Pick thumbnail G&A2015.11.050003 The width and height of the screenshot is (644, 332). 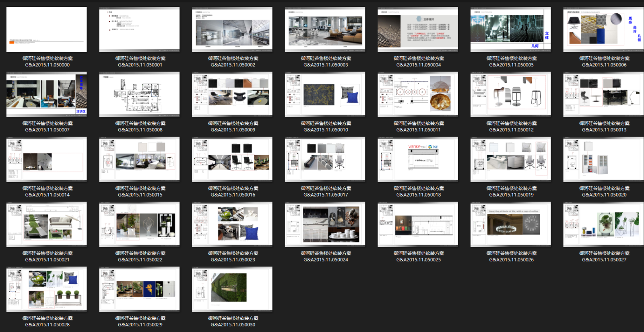(x=325, y=29)
